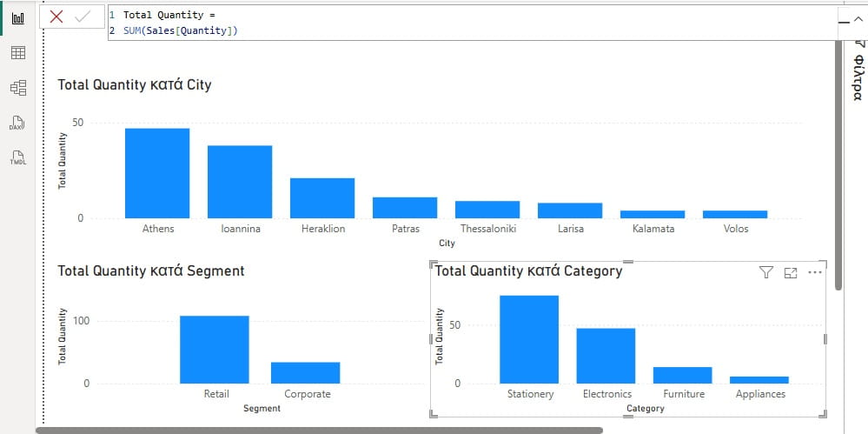Collapse formula bar with chevron arrow
The width and height of the screenshot is (868, 434).
pyautogui.click(x=858, y=20)
